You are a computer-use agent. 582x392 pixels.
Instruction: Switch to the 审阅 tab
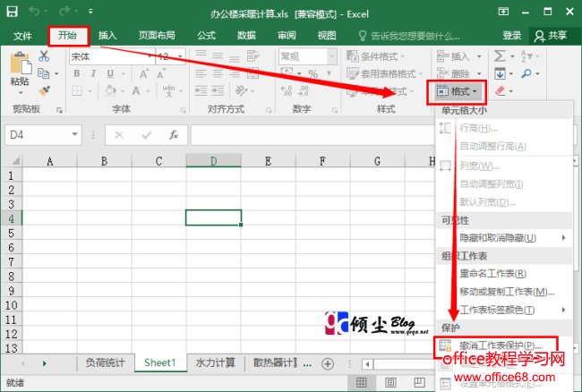tap(287, 36)
